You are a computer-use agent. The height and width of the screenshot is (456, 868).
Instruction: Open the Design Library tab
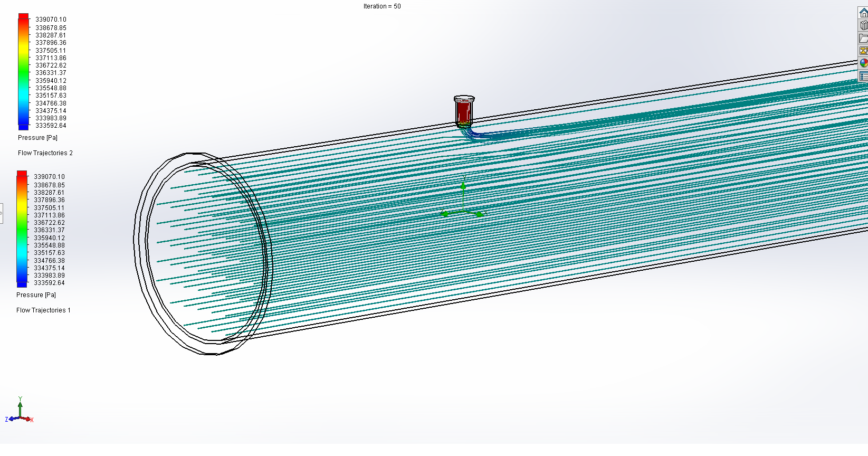[x=863, y=25]
